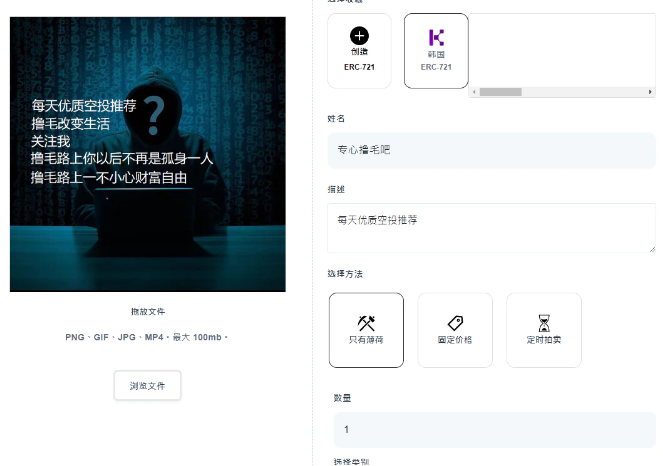Click the uploaded hacker image preview

[148, 154]
